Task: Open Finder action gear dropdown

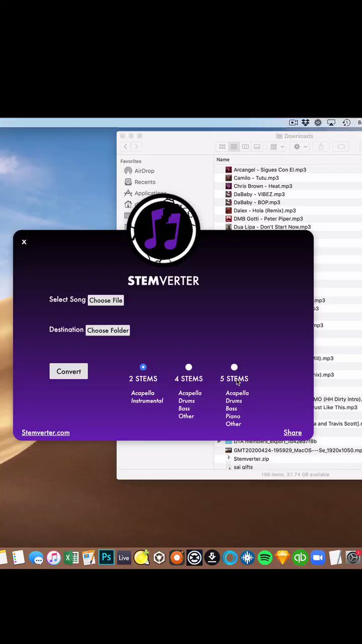Action: pos(300,147)
